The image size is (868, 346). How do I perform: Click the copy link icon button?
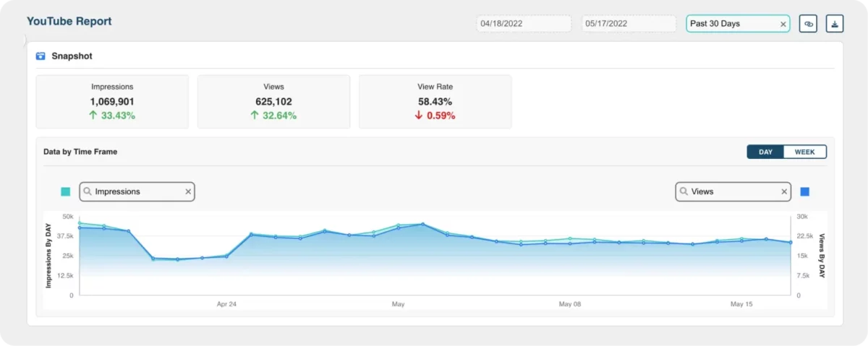point(808,24)
